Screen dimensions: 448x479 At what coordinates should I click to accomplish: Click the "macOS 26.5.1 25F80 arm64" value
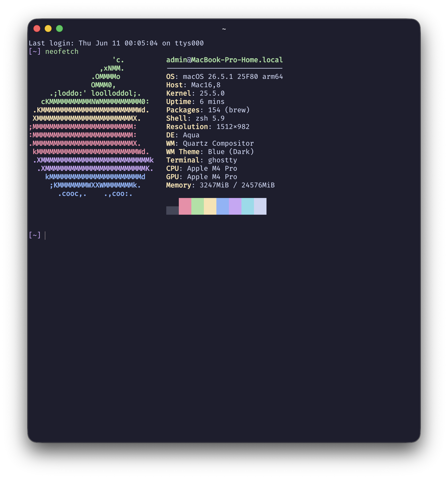pos(233,77)
